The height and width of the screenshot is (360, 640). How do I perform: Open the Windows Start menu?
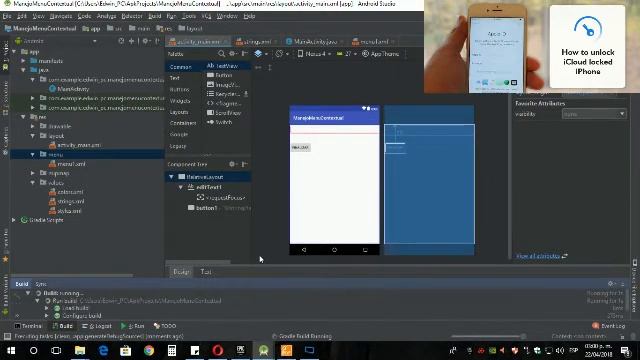(x=11, y=350)
